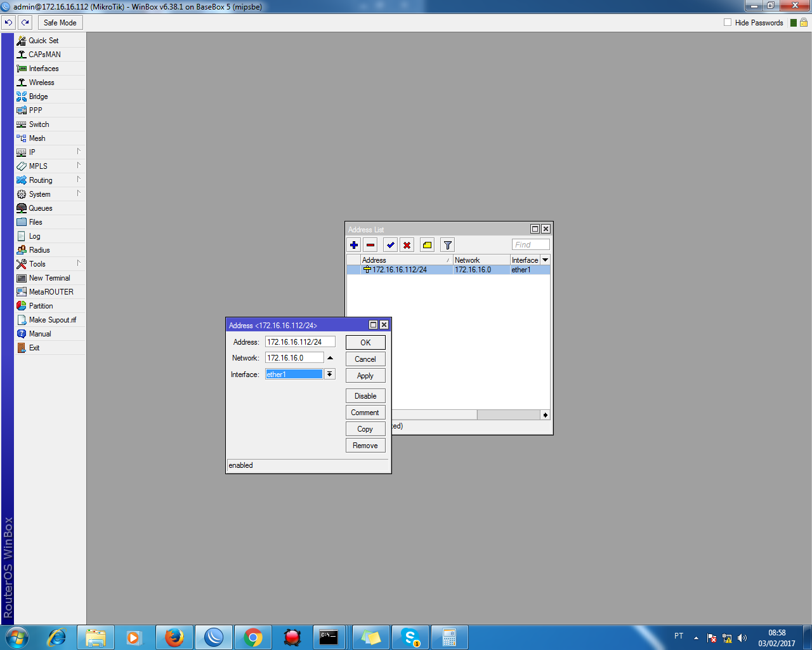Click the right scroll arrow in Address List
Image resolution: width=812 pixels, height=650 pixels.
[x=545, y=415]
